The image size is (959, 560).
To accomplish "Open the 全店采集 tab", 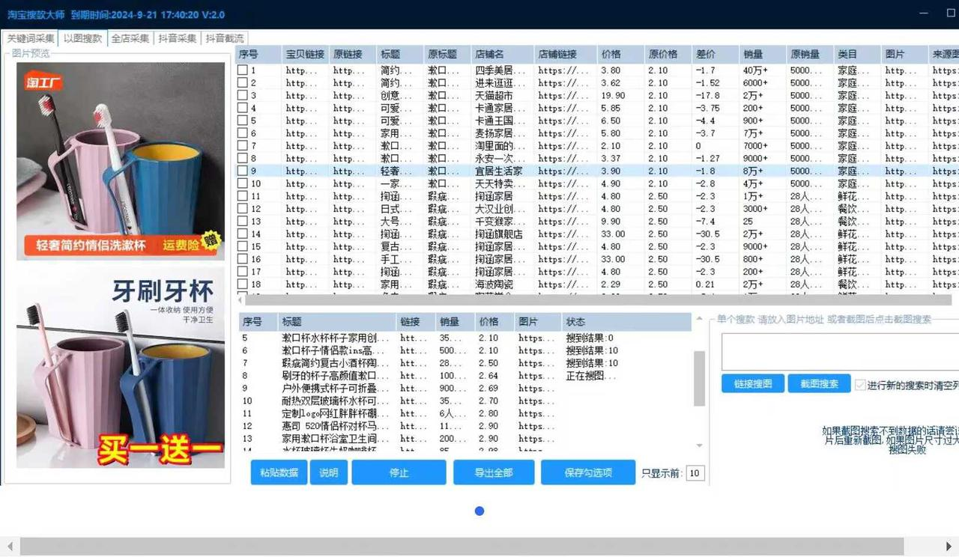I will click(130, 38).
